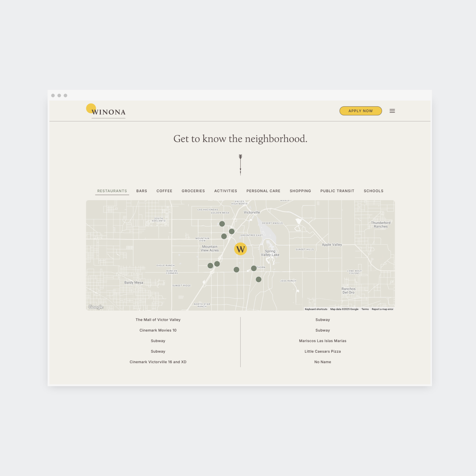The image size is (476, 476).
Task: Click the Map data ©2025 Google text
Action: (x=344, y=309)
